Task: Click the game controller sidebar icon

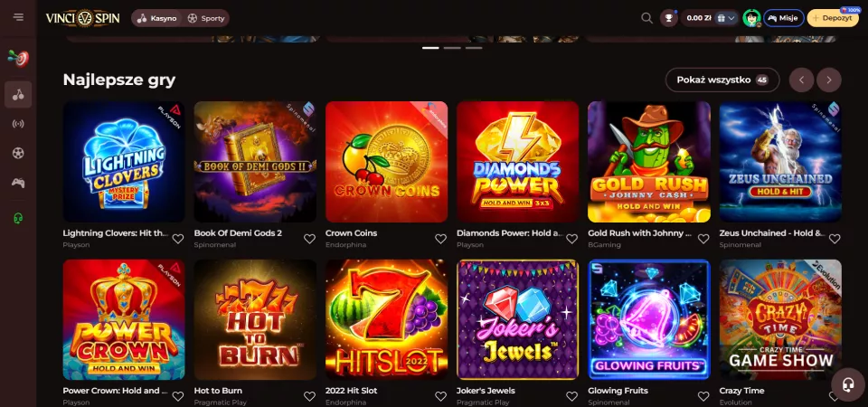Action: [18, 183]
